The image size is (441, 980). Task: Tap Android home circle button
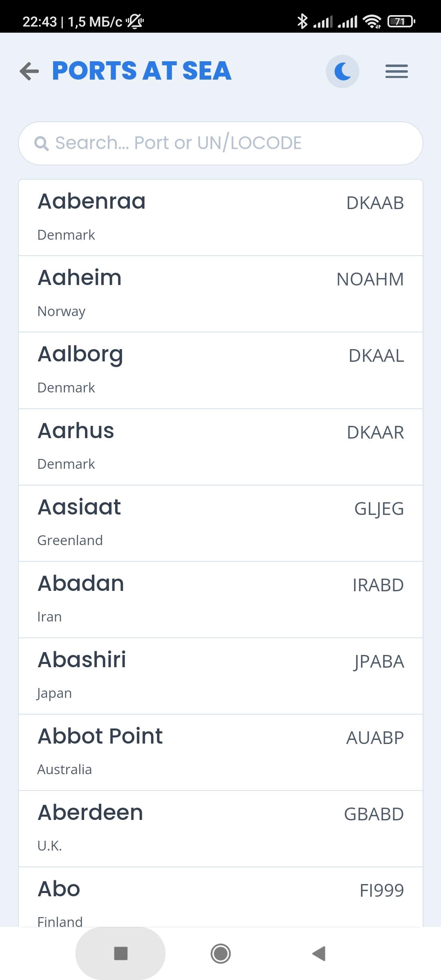(220, 953)
